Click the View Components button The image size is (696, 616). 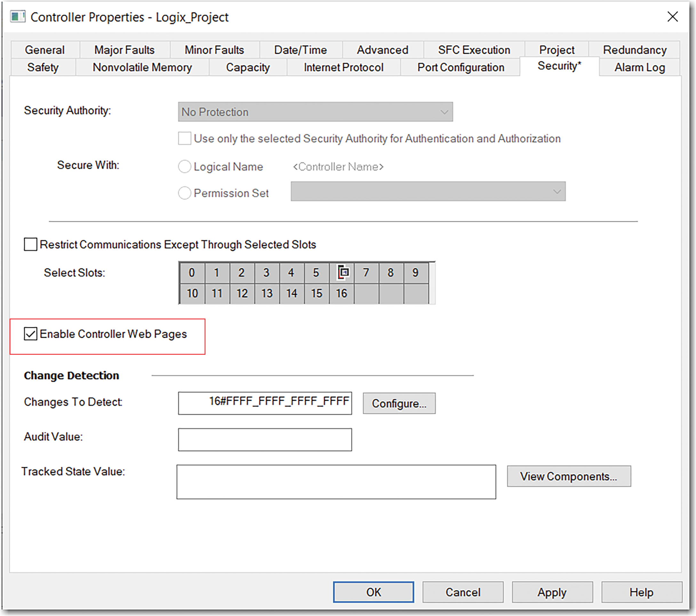[569, 476]
